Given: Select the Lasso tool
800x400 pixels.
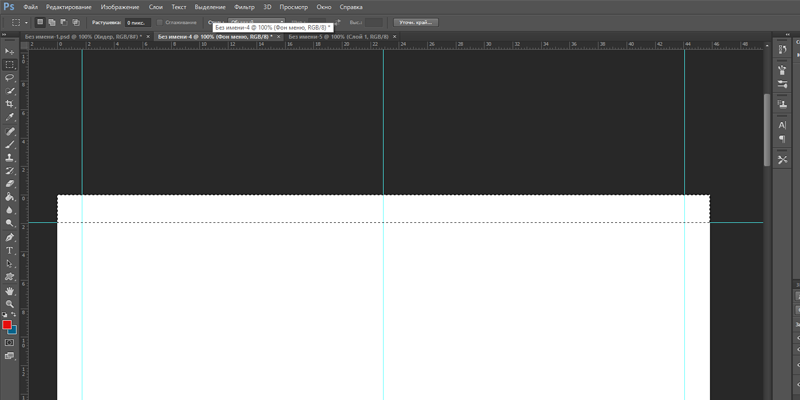Looking at the screenshot, I should pos(10,77).
